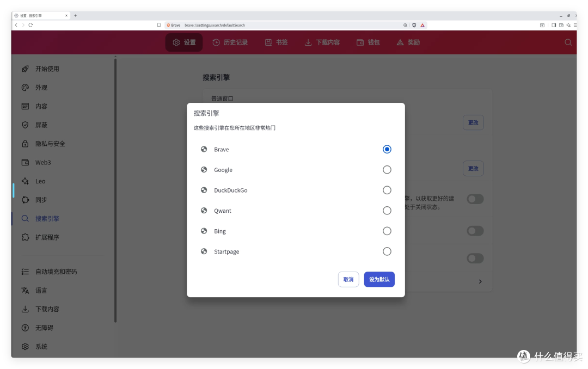588x369 pixels.
Task: Pick Qwant radio button in the dialog
Action: click(387, 211)
